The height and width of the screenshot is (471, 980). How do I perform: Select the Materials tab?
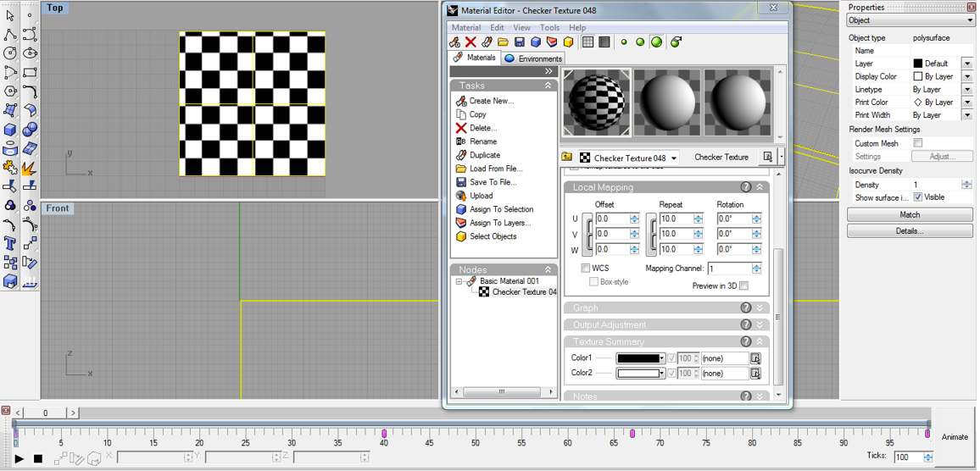click(475, 58)
